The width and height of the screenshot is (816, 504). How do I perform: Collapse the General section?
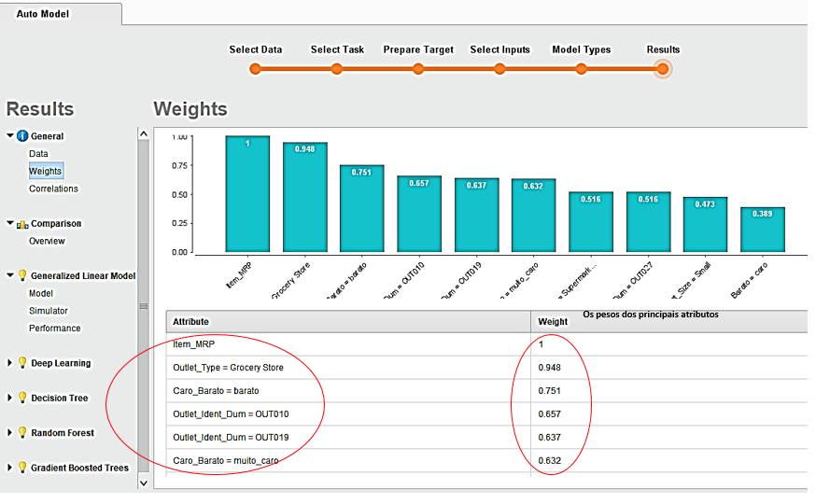[x=10, y=135]
